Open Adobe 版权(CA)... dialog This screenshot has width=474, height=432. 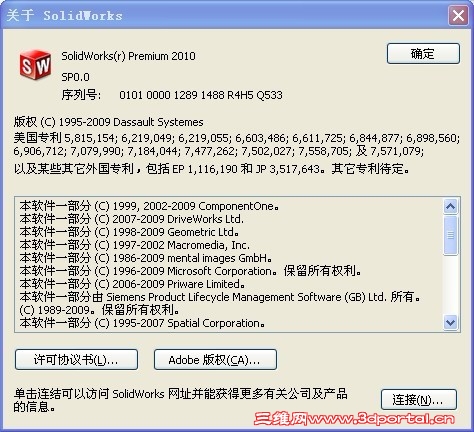pos(215,360)
